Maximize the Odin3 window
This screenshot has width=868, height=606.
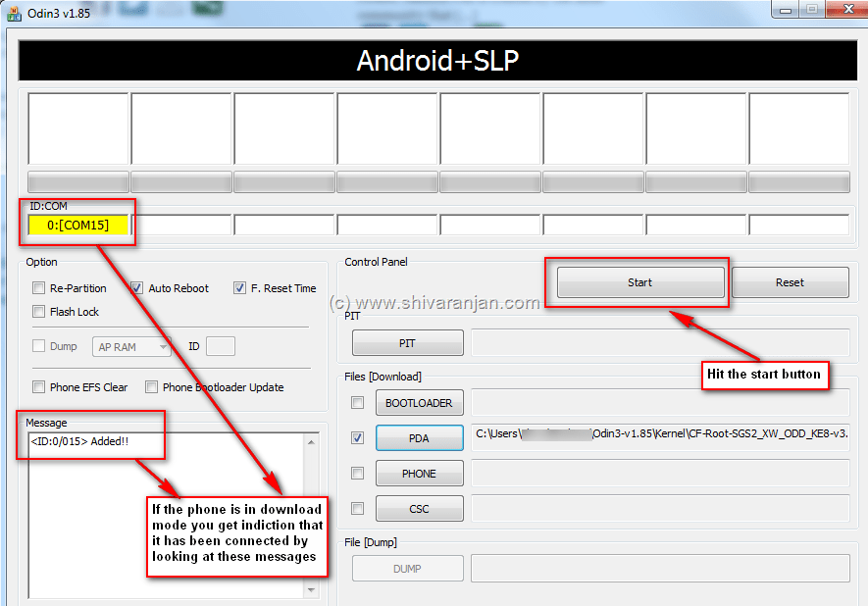click(812, 10)
